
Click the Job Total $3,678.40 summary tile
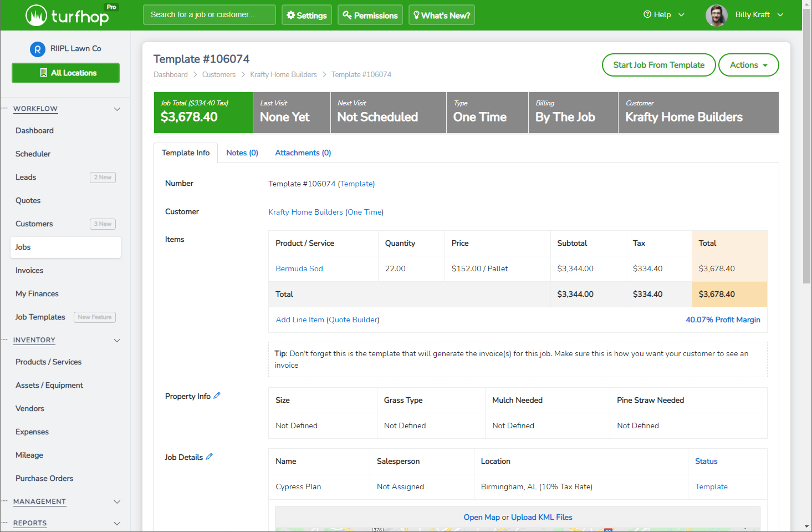(x=203, y=113)
